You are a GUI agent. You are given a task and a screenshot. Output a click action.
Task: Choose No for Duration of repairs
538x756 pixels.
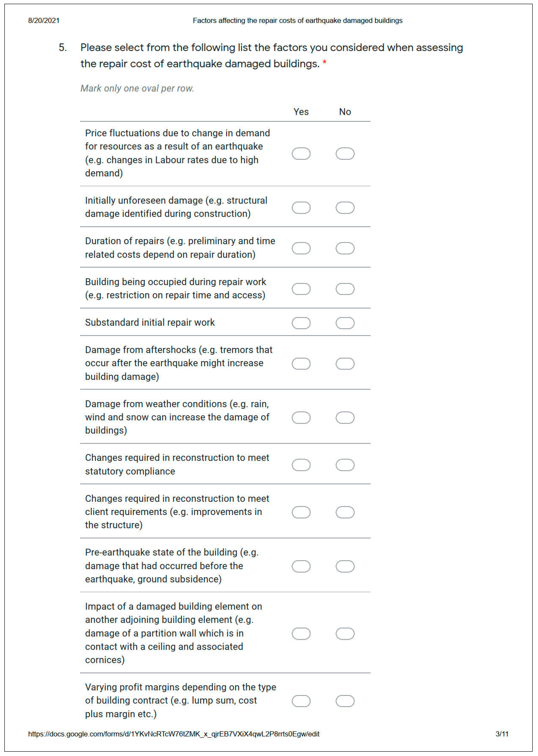tap(345, 248)
